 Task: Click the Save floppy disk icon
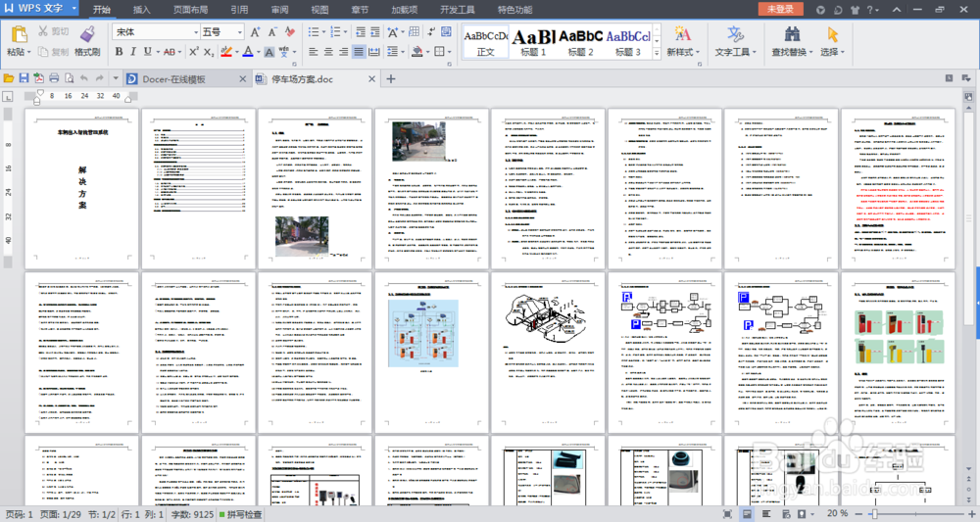pos(24,78)
